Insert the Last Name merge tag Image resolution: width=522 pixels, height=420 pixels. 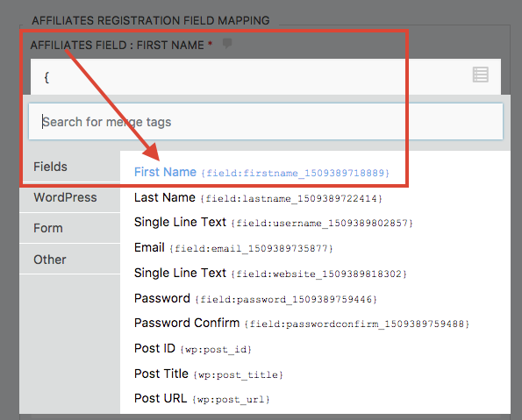(x=258, y=197)
